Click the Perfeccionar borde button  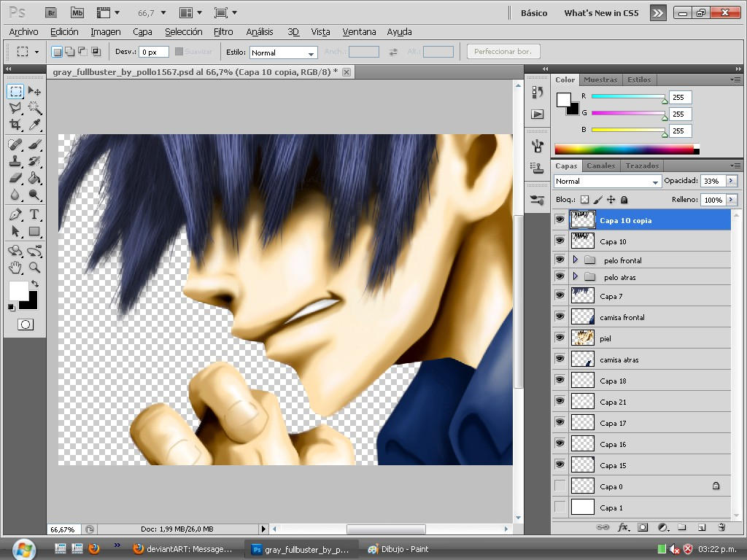(503, 52)
